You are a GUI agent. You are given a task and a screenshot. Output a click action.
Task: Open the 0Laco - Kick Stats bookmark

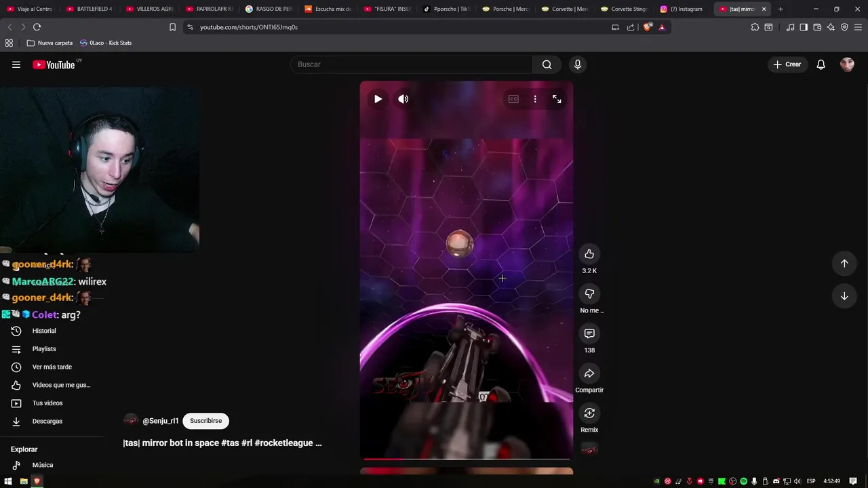(106, 43)
